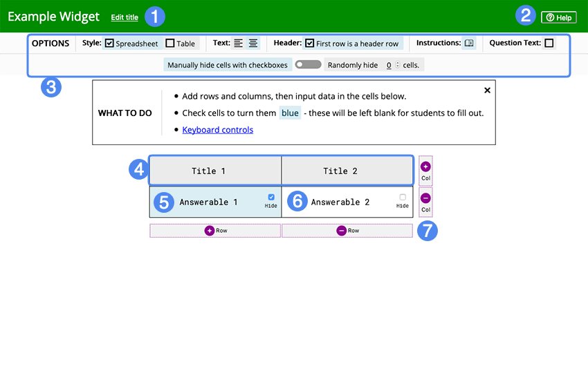588x380 pixels.
Task: Check Hide checkbox for Answerable 2
Action: point(403,197)
